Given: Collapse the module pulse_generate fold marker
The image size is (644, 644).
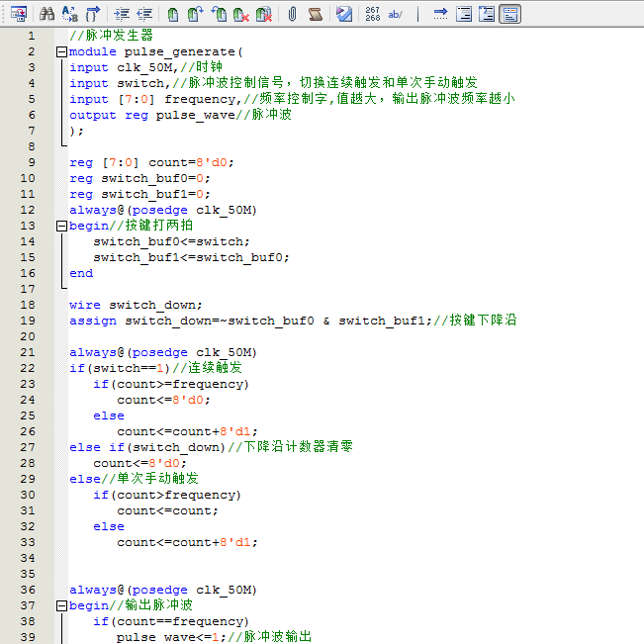Looking at the screenshot, I should pos(61,51).
